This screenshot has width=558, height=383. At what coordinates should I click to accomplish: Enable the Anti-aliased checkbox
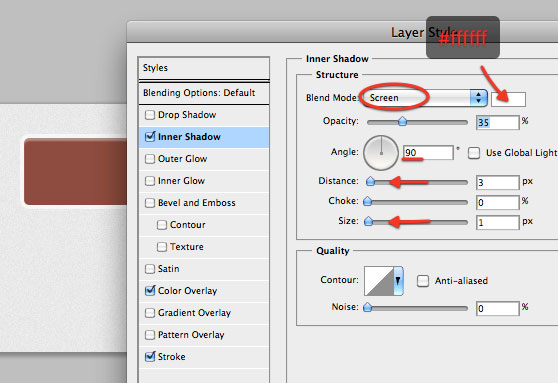[x=423, y=281]
